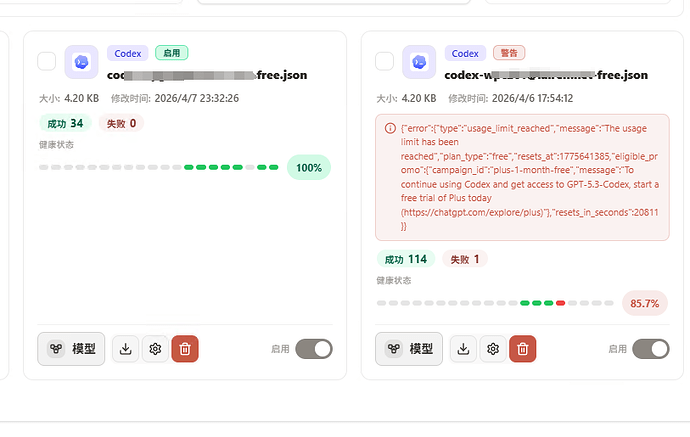Click the info icon in the red error box
Viewport: 690px width, 437px height.
pyautogui.click(x=390, y=129)
